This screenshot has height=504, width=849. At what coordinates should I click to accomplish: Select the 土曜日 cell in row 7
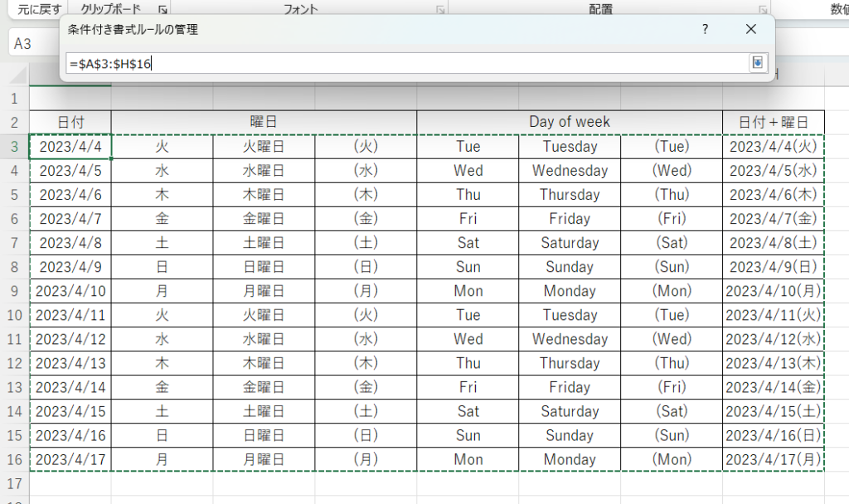pyautogui.click(x=264, y=243)
